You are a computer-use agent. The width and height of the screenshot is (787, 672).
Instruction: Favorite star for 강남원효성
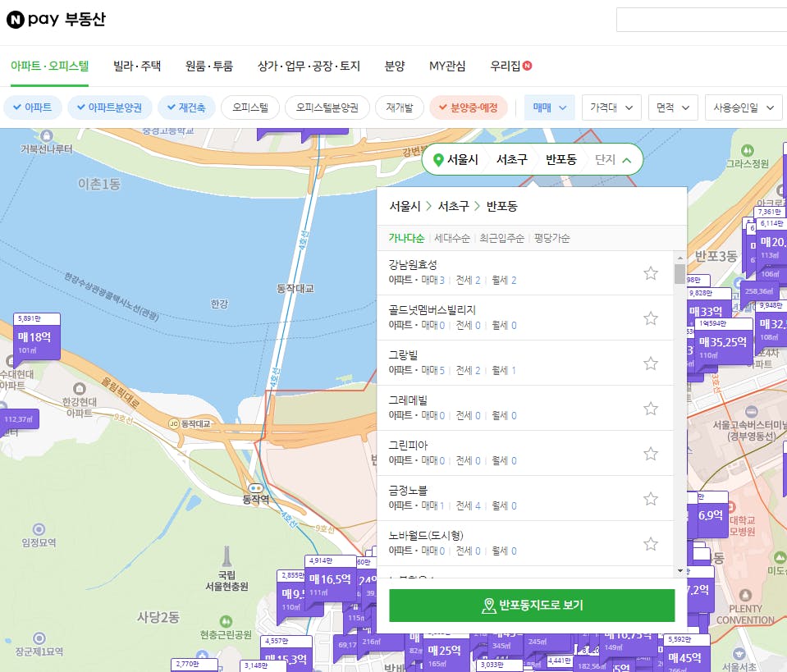pos(651,273)
